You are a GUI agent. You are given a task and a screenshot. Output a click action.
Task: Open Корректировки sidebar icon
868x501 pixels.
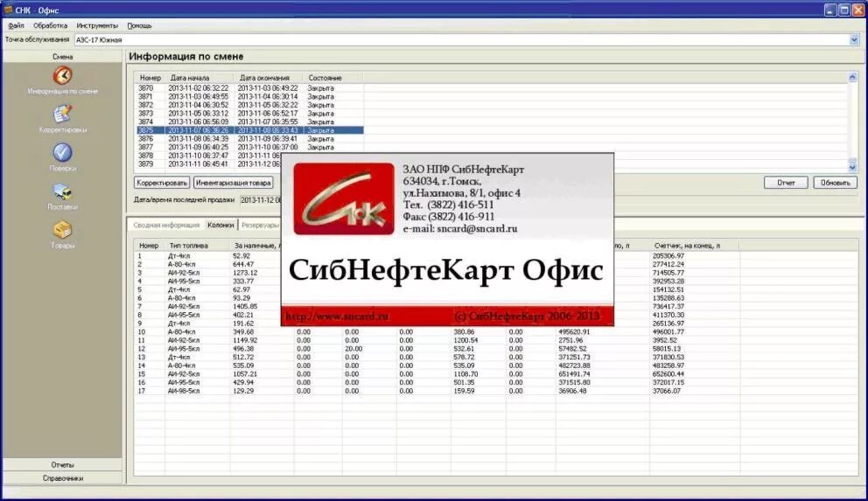click(62, 114)
